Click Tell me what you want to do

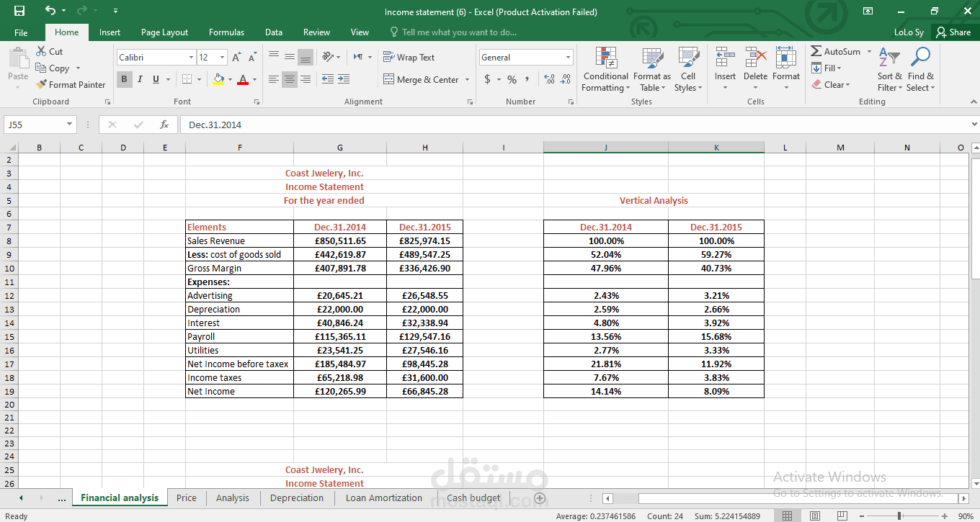[453, 32]
